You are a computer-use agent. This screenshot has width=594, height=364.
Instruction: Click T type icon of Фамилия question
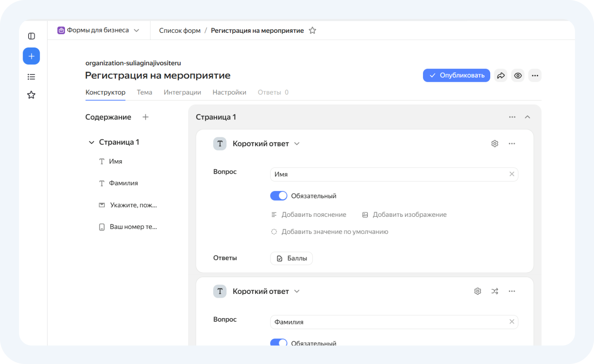tap(220, 291)
